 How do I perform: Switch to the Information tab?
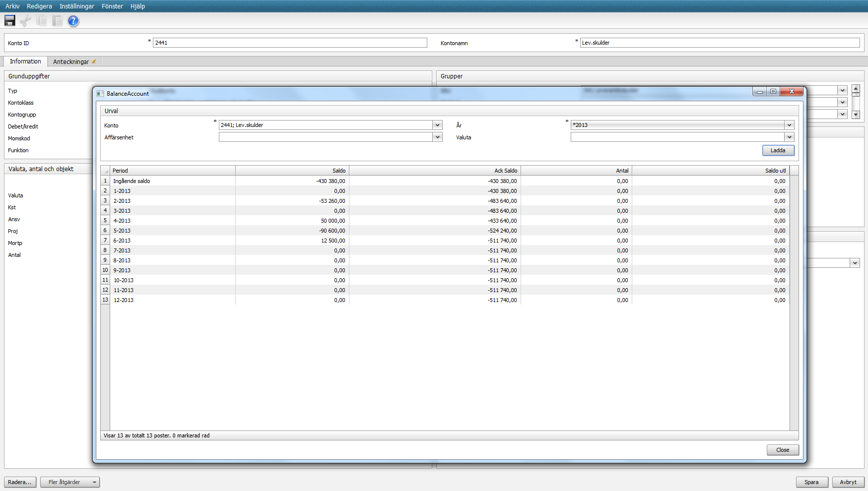click(25, 61)
